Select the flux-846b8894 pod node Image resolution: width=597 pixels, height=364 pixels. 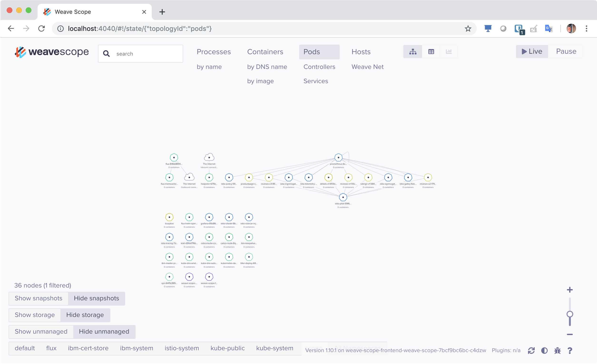(x=174, y=158)
